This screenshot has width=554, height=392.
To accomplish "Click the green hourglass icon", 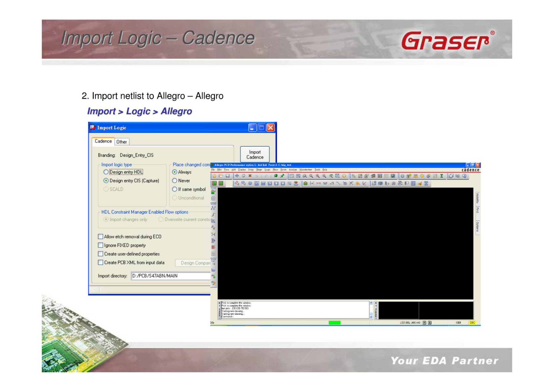I will (442, 176).
